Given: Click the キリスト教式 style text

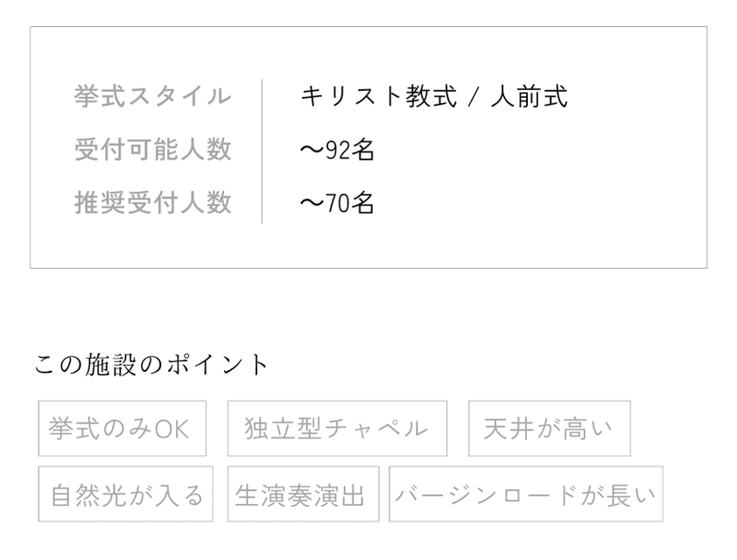Looking at the screenshot, I should pos(379,96).
